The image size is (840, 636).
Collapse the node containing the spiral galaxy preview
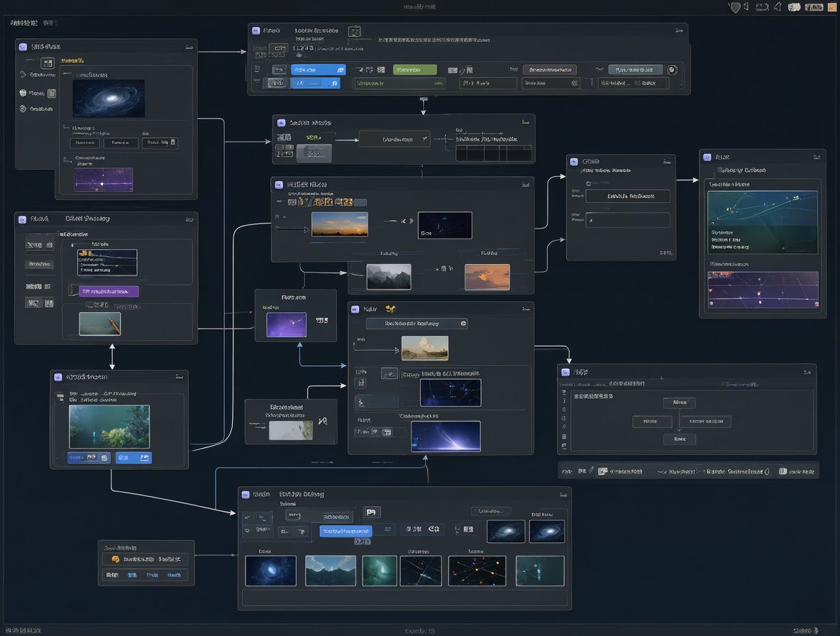pyautogui.click(x=189, y=47)
